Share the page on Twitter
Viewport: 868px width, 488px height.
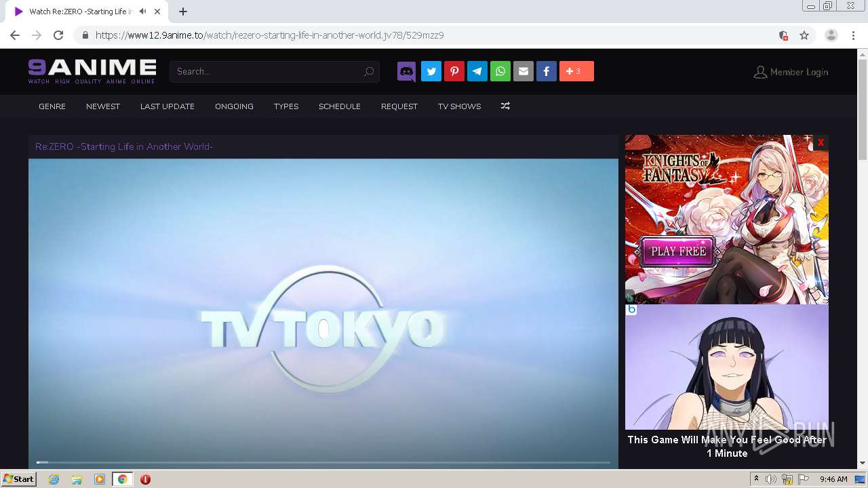(x=431, y=71)
